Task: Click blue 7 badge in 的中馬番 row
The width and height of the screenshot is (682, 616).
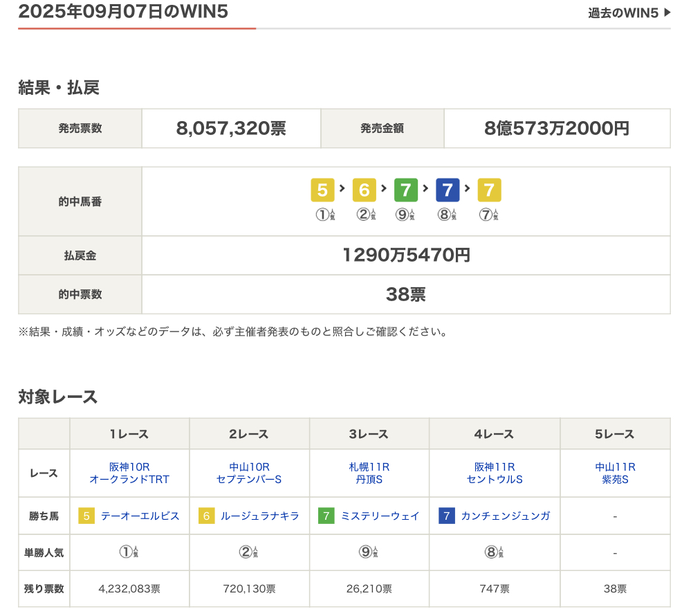Action: pyautogui.click(x=448, y=190)
